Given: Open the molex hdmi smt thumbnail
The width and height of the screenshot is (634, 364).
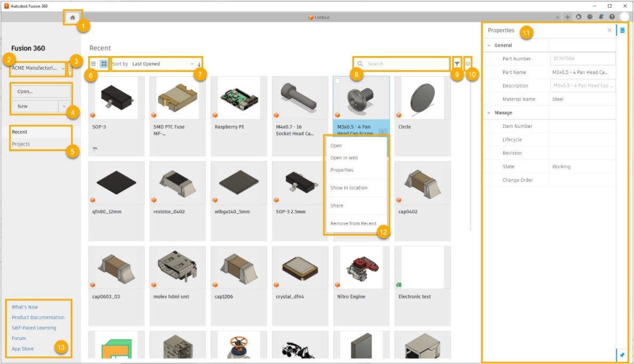Looking at the screenshot, I should point(178,268).
